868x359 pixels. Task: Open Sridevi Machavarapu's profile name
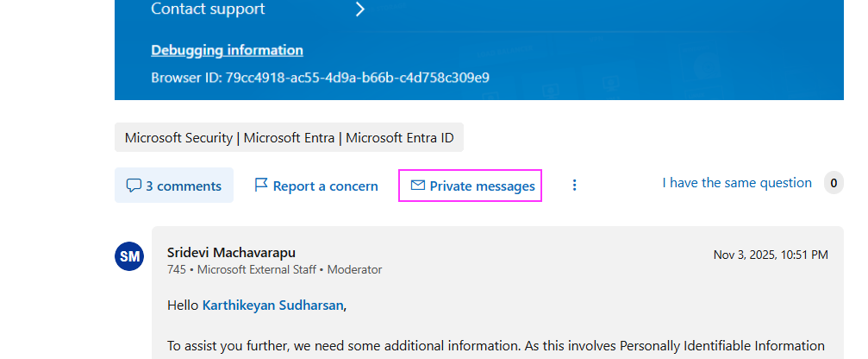pyautogui.click(x=231, y=253)
